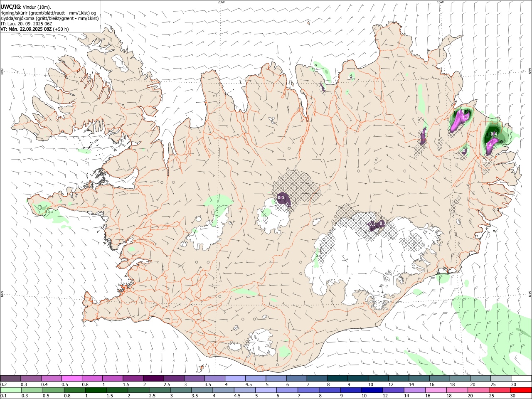This screenshot has height=399, width=532.
Task: Click the '15W' longitude label
Action: point(440,2)
